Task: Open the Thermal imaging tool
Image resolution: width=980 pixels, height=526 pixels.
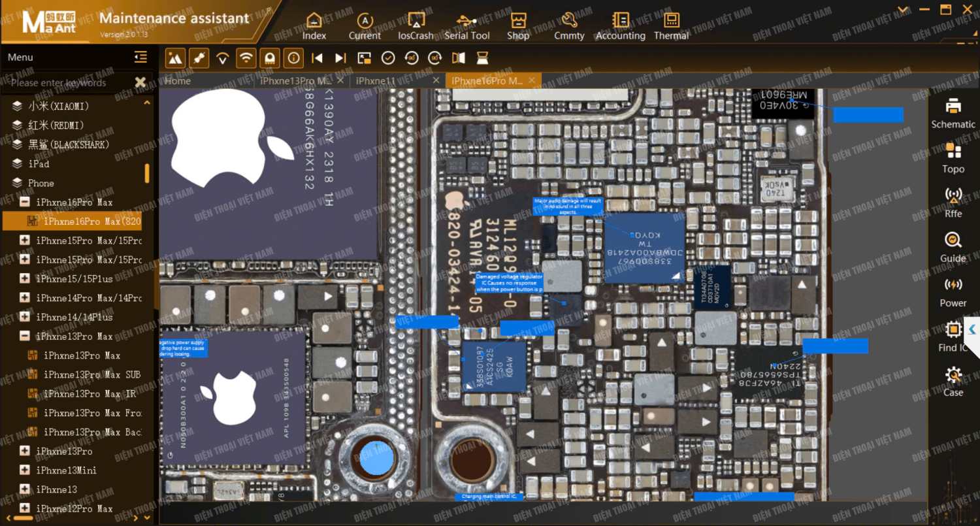Action: click(x=672, y=26)
